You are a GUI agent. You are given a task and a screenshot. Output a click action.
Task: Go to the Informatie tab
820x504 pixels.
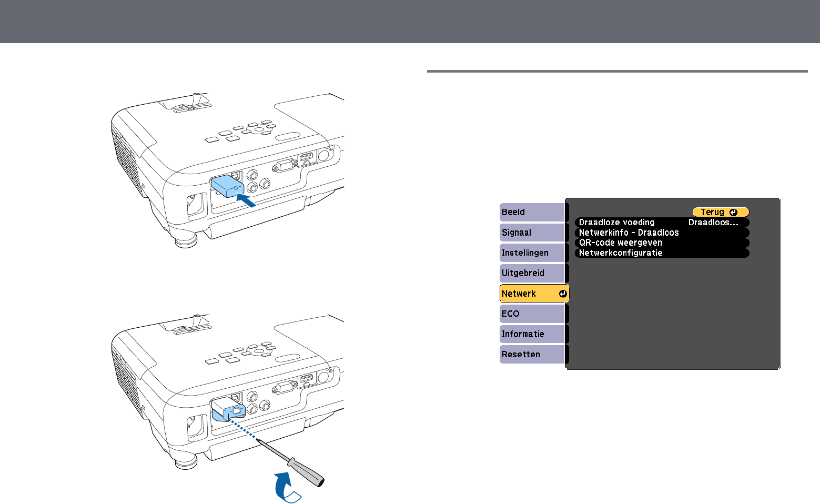pyautogui.click(x=532, y=334)
